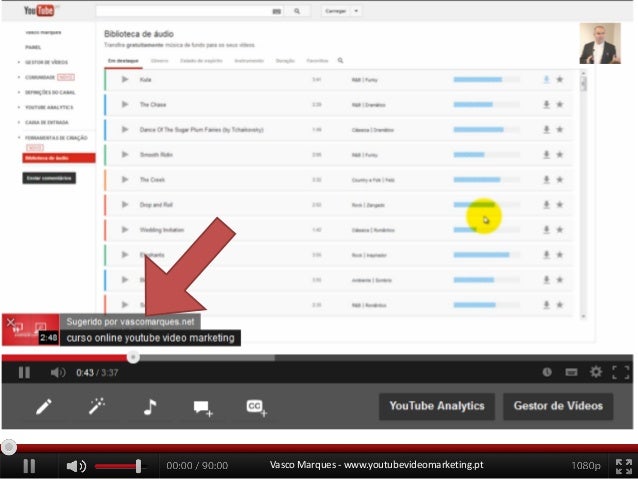
Task: Open the 1080p quality selector
Action: click(586, 466)
